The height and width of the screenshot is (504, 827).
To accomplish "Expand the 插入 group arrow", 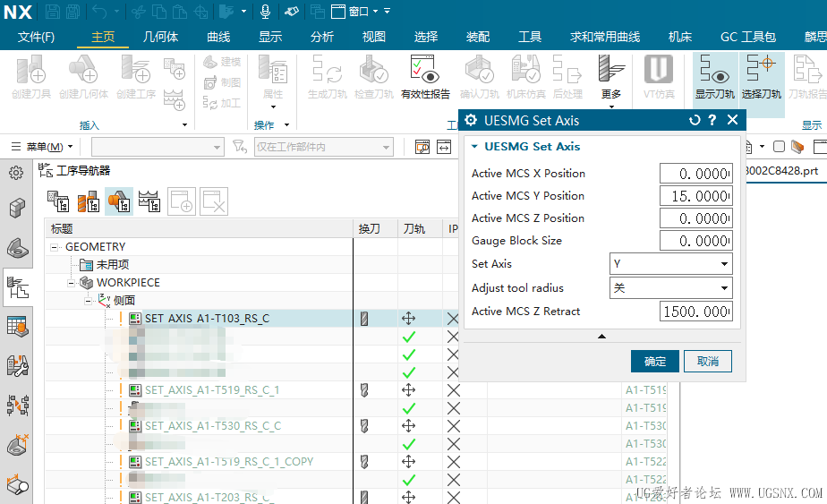I will [184, 125].
